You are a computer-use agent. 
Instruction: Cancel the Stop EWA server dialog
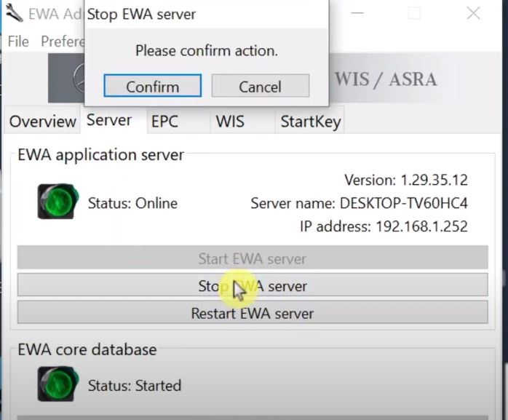coord(260,86)
